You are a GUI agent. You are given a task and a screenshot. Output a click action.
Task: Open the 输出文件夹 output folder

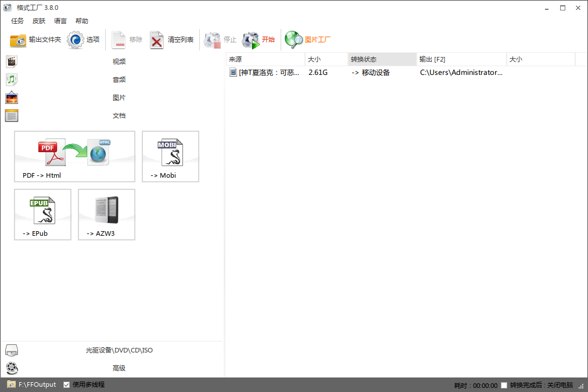click(x=35, y=39)
